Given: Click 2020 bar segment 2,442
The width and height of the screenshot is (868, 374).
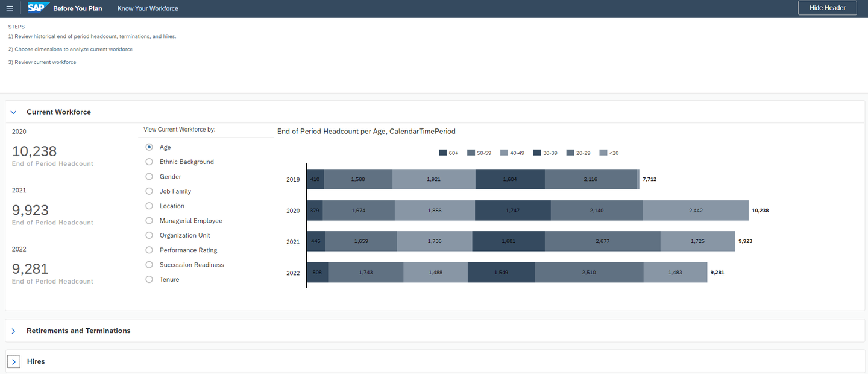Looking at the screenshot, I should pyautogui.click(x=696, y=211).
